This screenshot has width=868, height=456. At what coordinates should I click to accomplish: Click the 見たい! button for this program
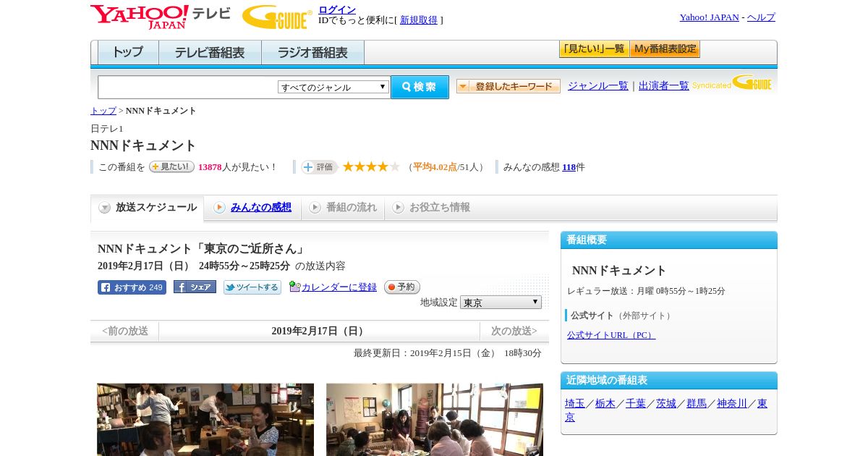pyautogui.click(x=171, y=166)
